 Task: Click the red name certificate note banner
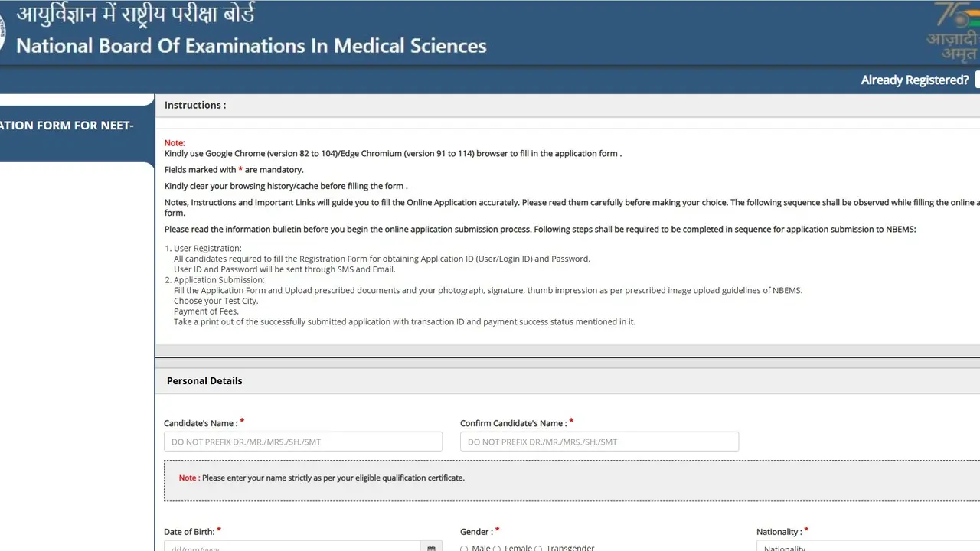(x=383, y=477)
